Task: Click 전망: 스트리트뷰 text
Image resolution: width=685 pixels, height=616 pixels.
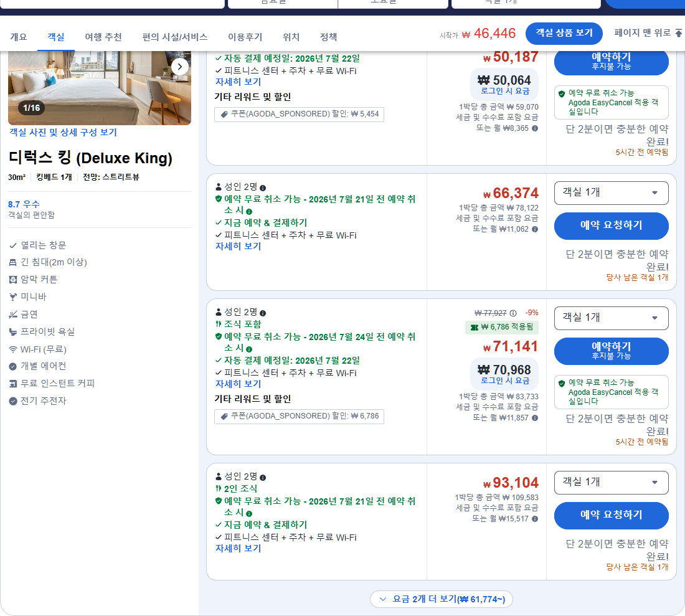Action: pyautogui.click(x=111, y=177)
